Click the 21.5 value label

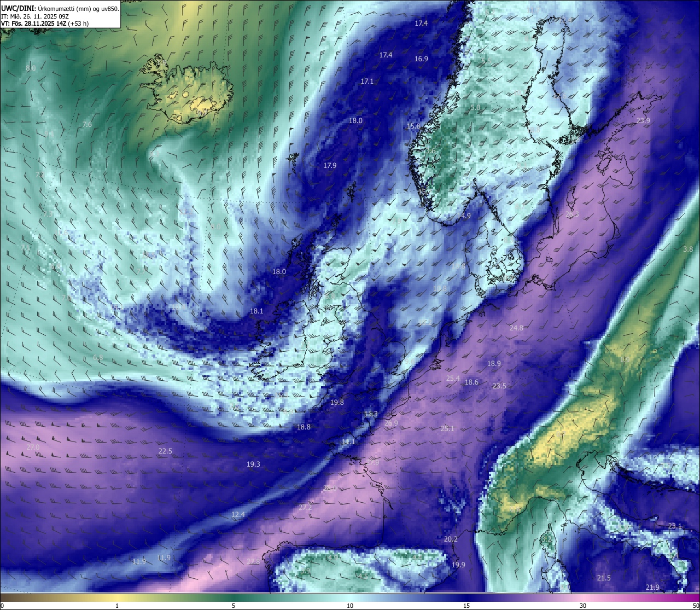[x=604, y=578]
